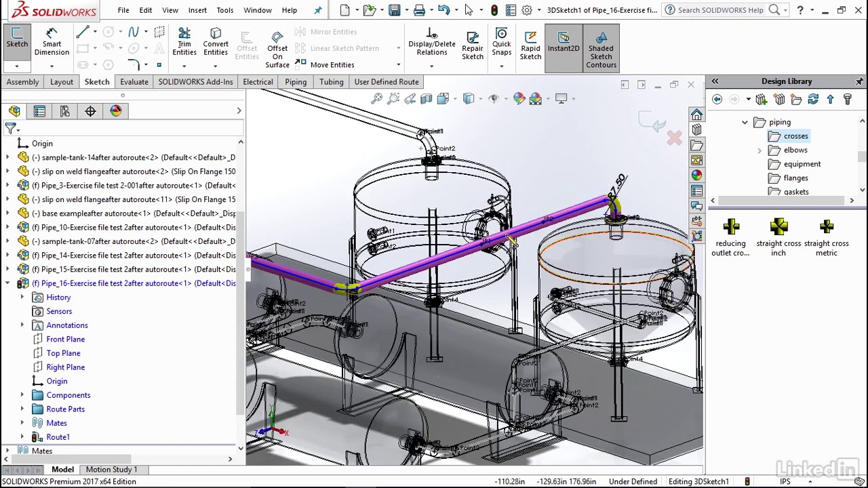Open the Options gear icon
The width and height of the screenshot is (868, 488).
click(527, 10)
